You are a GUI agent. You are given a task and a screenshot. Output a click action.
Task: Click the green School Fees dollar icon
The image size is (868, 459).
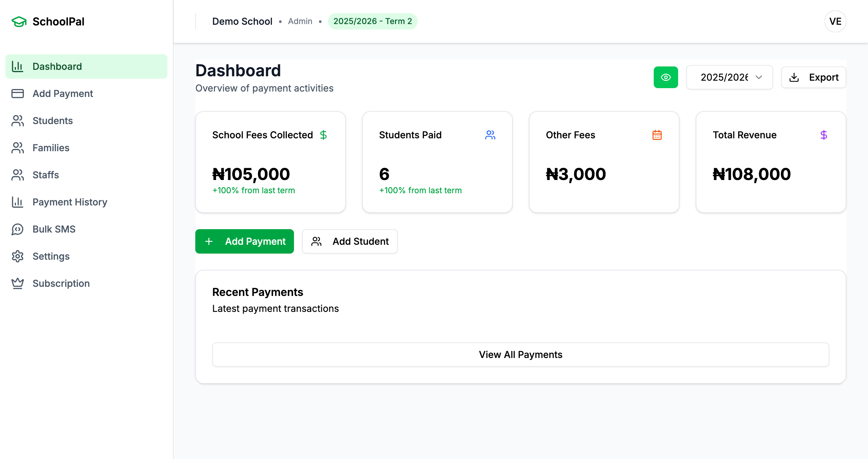(x=323, y=135)
